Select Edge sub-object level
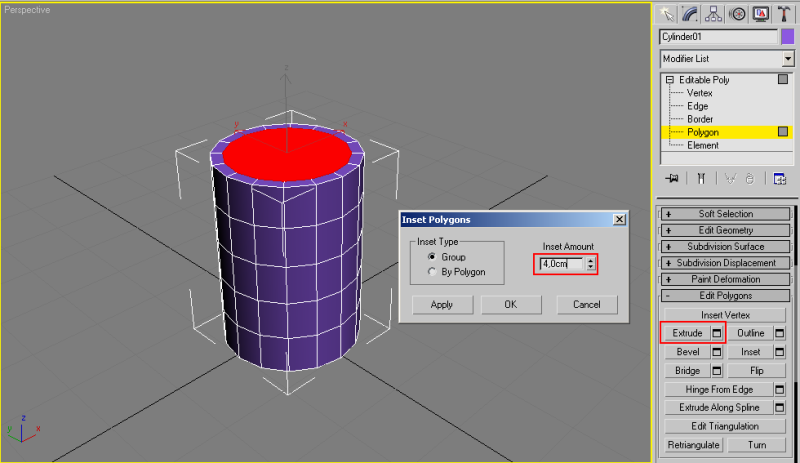The height and width of the screenshot is (463, 800). tap(697, 106)
